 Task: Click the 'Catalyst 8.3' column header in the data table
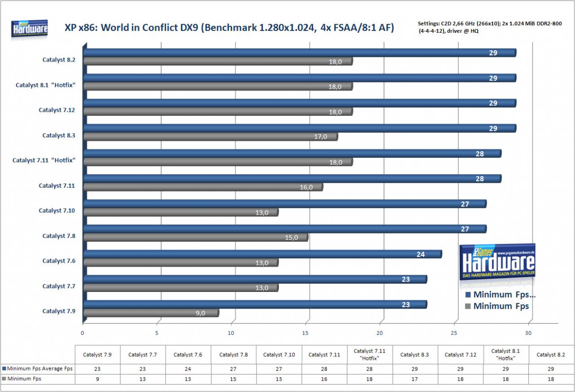(415, 355)
